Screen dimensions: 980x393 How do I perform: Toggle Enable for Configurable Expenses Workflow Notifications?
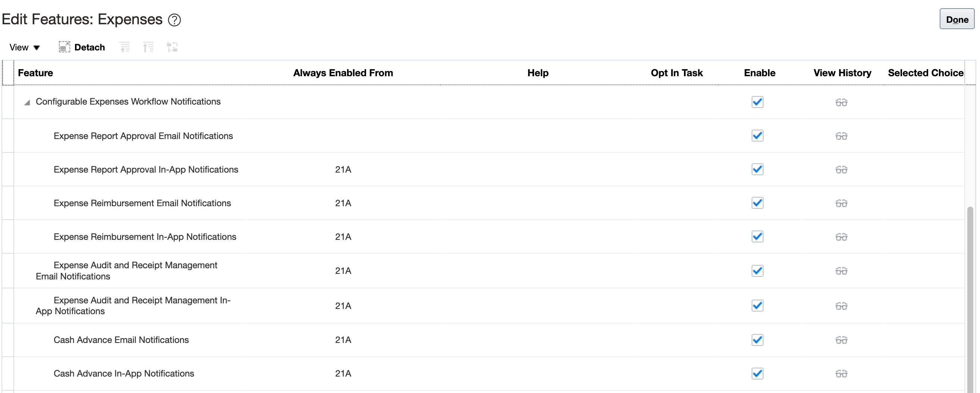pos(757,102)
